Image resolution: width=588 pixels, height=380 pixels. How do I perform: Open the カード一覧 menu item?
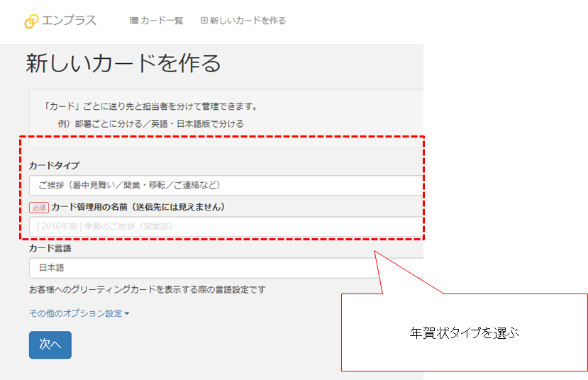tap(161, 21)
